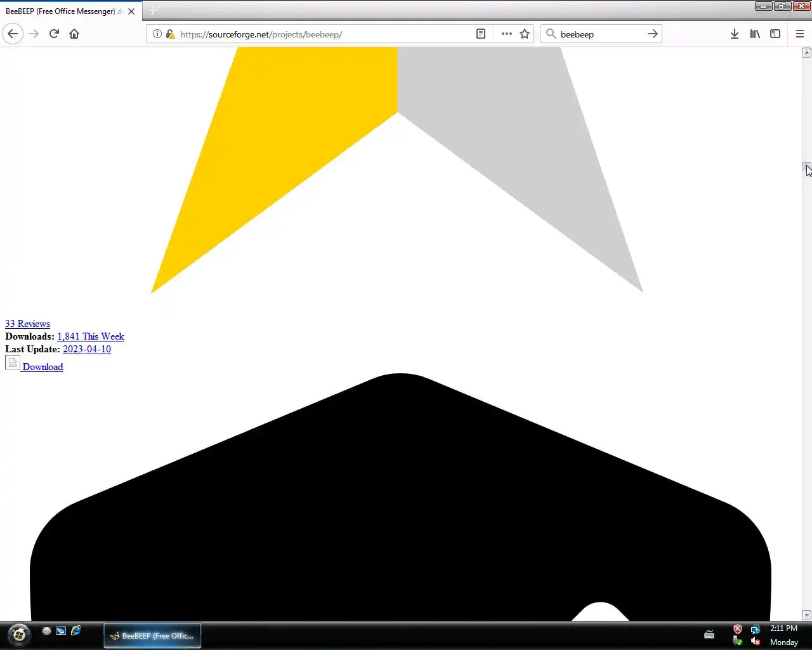Click the search magnifier icon
This screenshot has width=812, height=650.
551,34
